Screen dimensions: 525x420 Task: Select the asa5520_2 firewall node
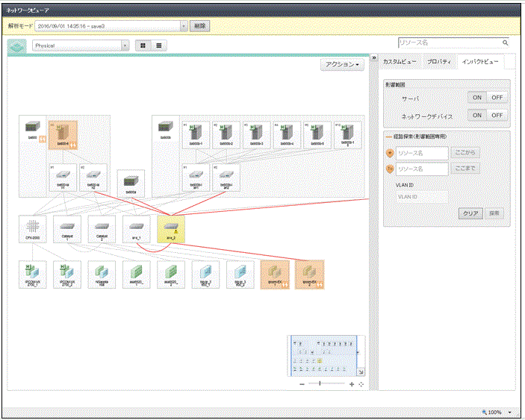coord(171,275)
